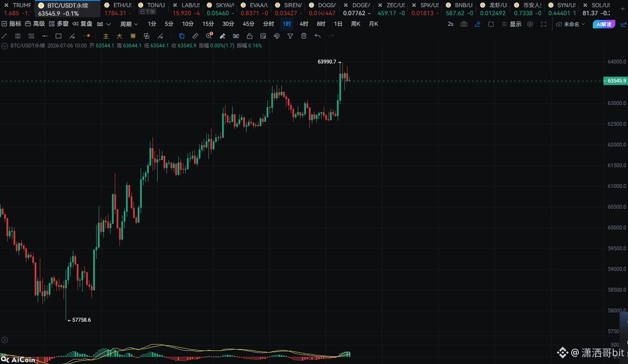Switch to the 4时 timeframe

(304, 24)
